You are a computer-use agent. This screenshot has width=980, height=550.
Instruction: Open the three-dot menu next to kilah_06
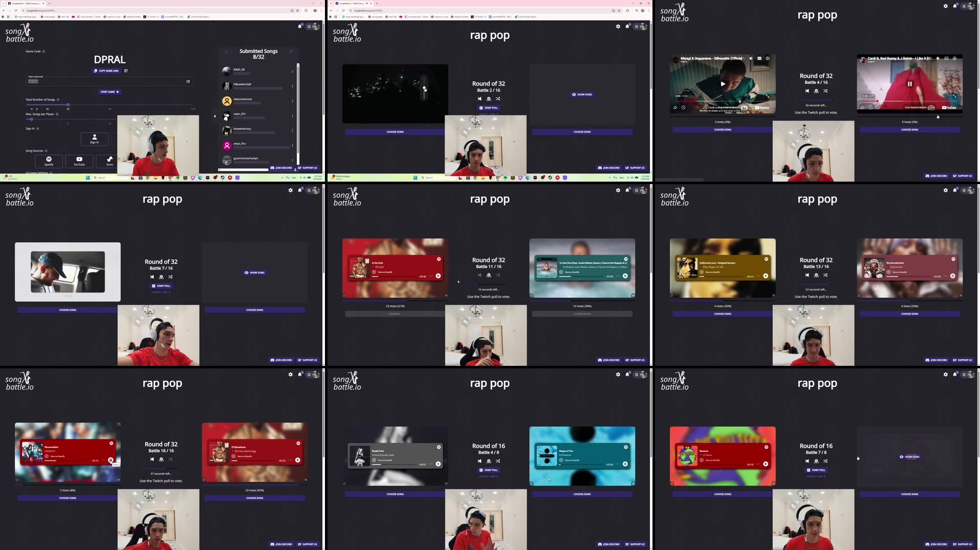click(293, 71)
